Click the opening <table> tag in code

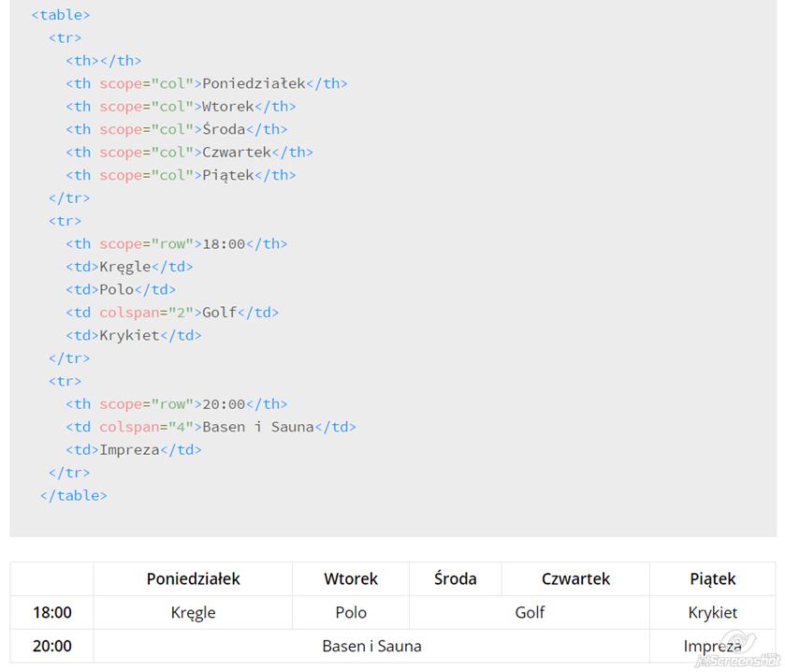[x=61, y=15]
